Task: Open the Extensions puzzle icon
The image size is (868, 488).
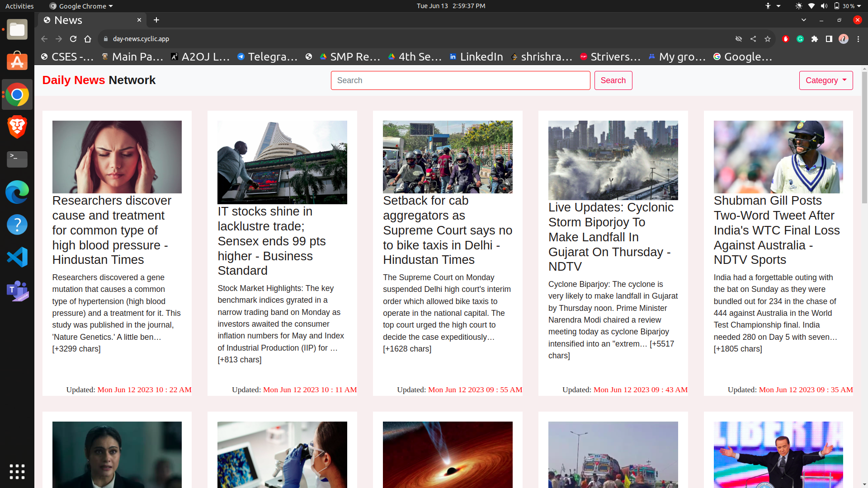Action: click(815, 39)
